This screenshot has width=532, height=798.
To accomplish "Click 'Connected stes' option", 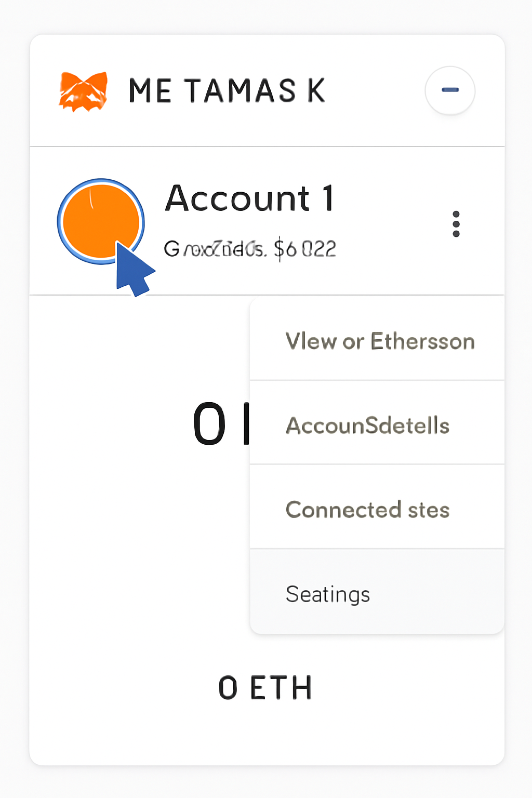I will 367,510.
